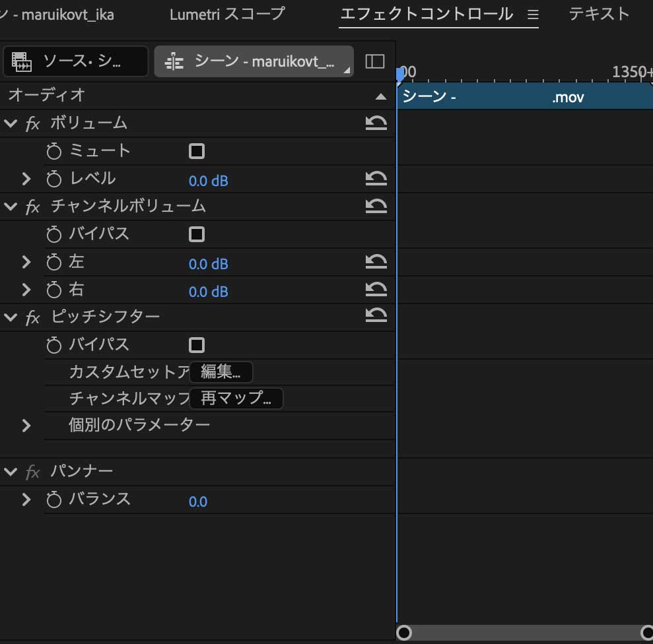Click the split-view icon right of the clip selector
Screen dimensions: 653x644
point(374,61)
